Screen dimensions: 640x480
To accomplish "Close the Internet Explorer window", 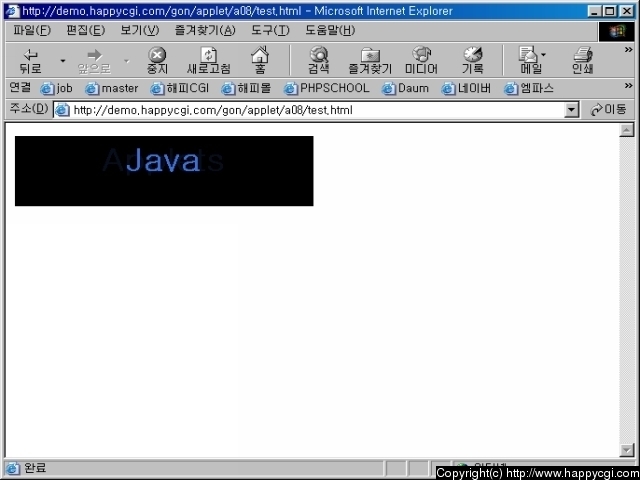I will tap(627, 11).
